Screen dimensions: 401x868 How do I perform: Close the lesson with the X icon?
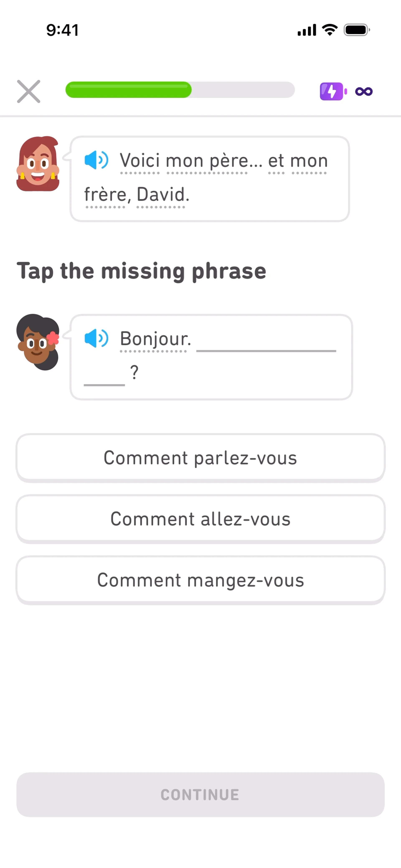pos(29,91)
